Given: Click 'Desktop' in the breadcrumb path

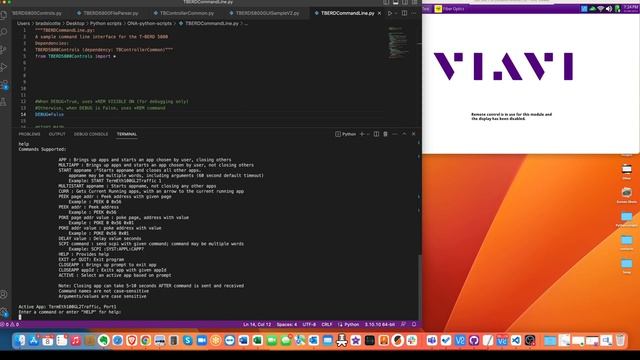Looking at the screenshot, I should click(x=75, y=24).
